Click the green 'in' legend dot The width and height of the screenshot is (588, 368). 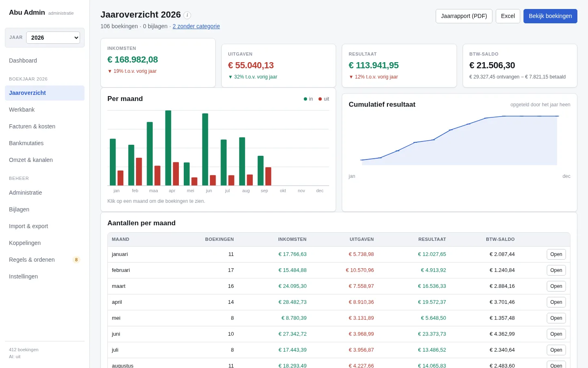click(305, 99)
